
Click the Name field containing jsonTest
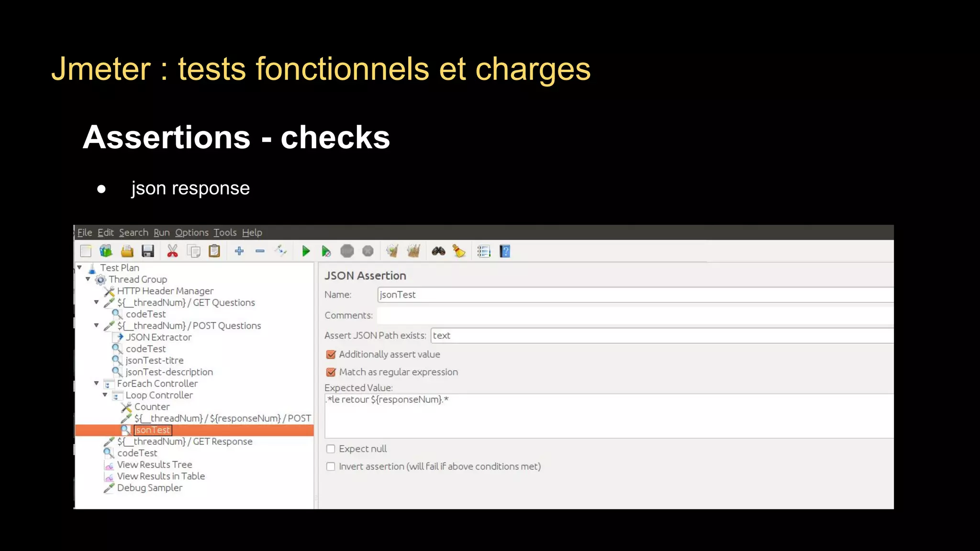pos(635,295)
